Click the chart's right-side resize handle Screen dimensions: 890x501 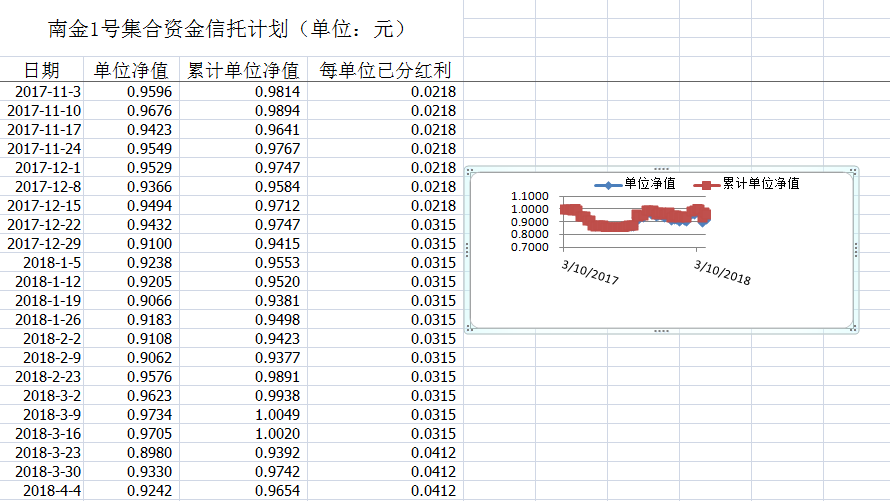click(x=855, y=250)
